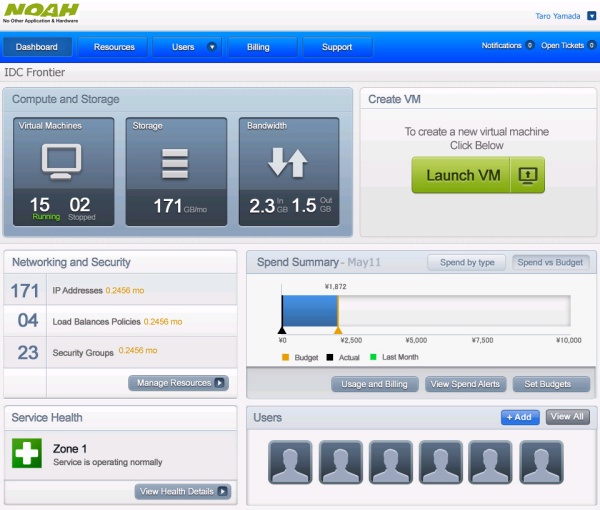Click View Health Details button
This screenshot has height=510, width=600.
pyautogui.click(x=183, y=491)
